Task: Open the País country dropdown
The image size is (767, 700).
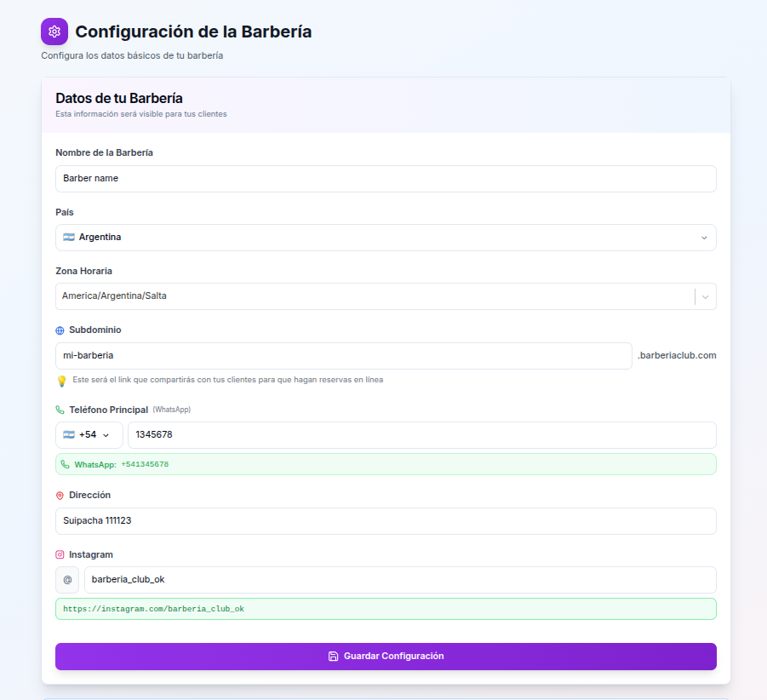Action: click(703, 238)
